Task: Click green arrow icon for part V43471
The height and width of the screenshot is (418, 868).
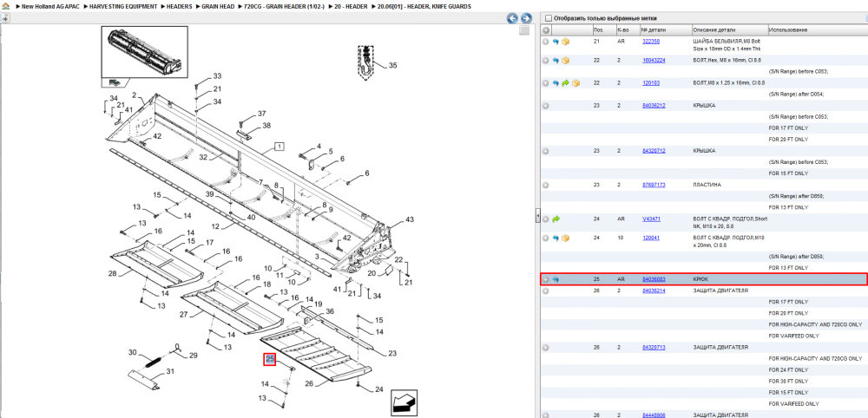Action: pos(556,219)
